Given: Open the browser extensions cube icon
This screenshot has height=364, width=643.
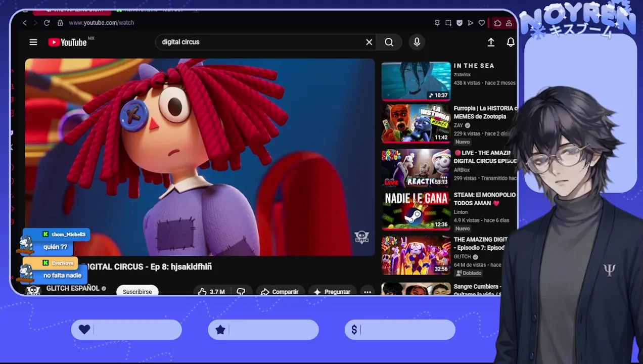Looking at the screenshot, I should pyautogui.click(x=497, y=23).
